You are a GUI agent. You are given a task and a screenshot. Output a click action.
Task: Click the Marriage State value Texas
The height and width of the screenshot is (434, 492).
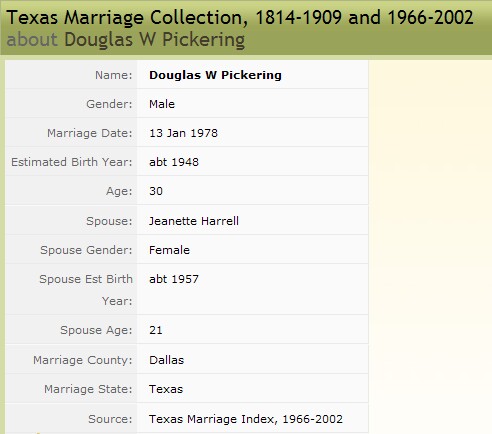166,389
